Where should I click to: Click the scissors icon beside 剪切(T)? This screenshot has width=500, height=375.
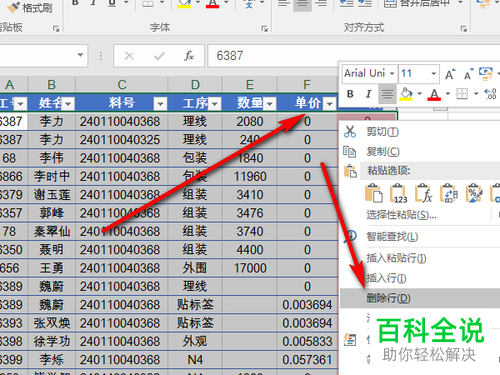pos(350,132)
